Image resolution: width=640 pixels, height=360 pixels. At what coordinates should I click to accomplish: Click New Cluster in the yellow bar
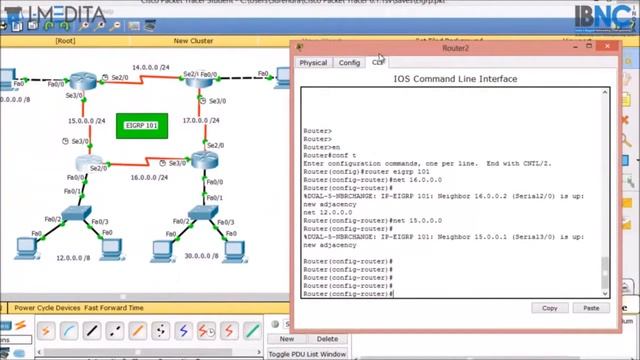click(x=193, y=41)
